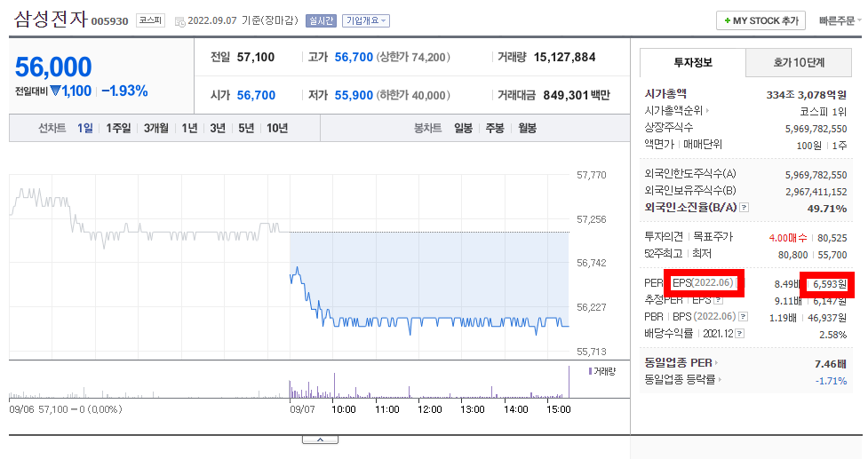This screenshot has height=459, width=868.
Task: Click the 전일 value 57,100
Action: click(256, 57)
